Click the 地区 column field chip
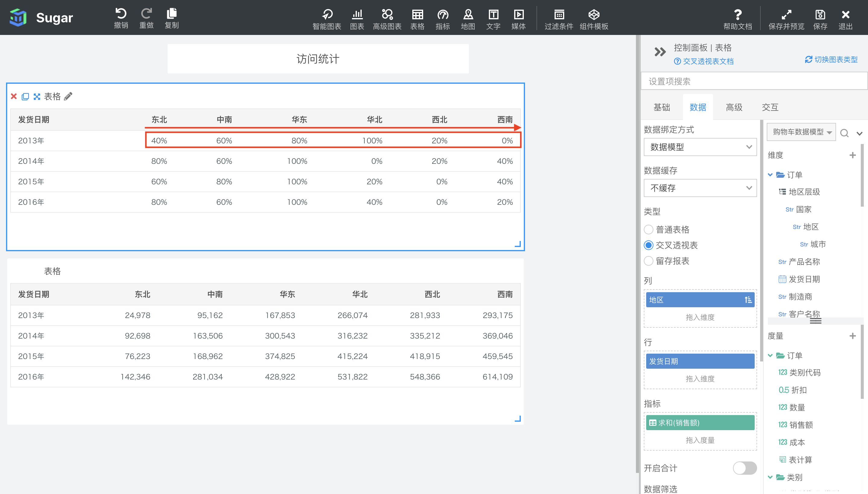 pyautogui.click(x=700, y=300)
